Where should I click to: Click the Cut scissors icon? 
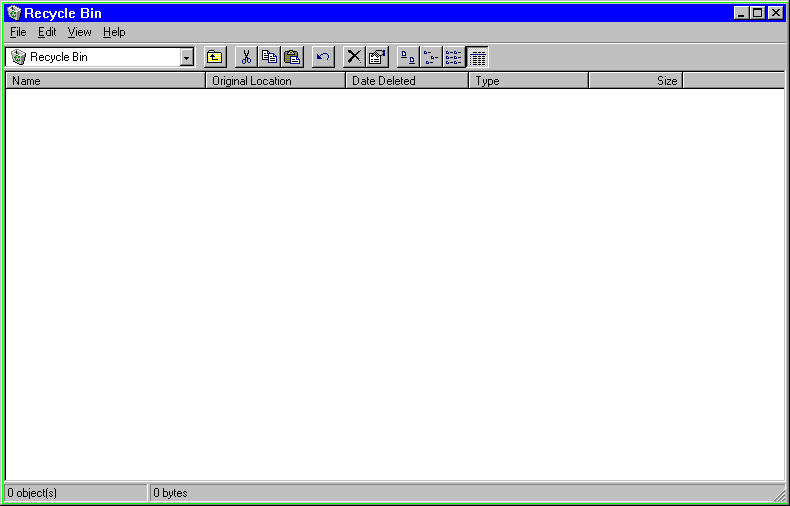[x=246, y=57]
